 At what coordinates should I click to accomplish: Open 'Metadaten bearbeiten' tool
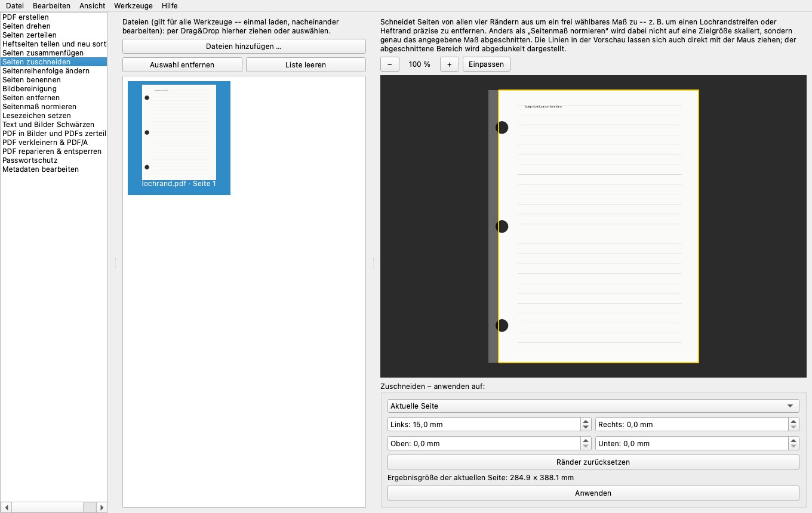tap(54, 169)
